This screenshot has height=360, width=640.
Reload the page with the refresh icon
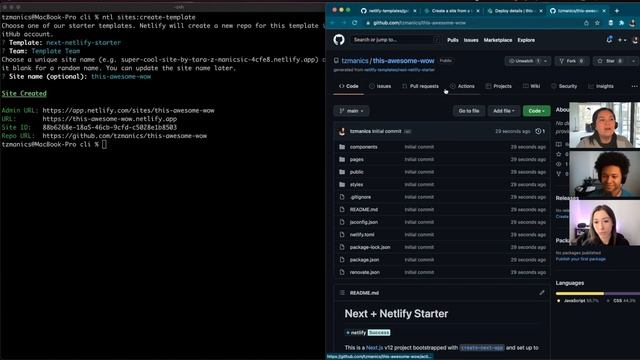point(355,23)
